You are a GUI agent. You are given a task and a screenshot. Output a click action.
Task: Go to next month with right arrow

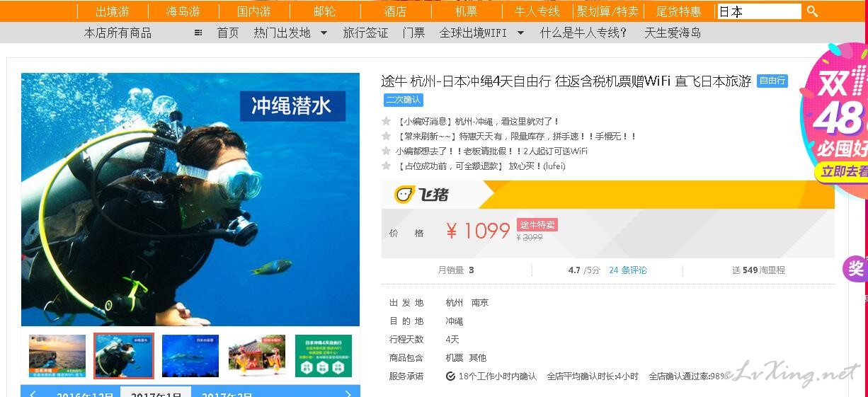pos(348,394)
